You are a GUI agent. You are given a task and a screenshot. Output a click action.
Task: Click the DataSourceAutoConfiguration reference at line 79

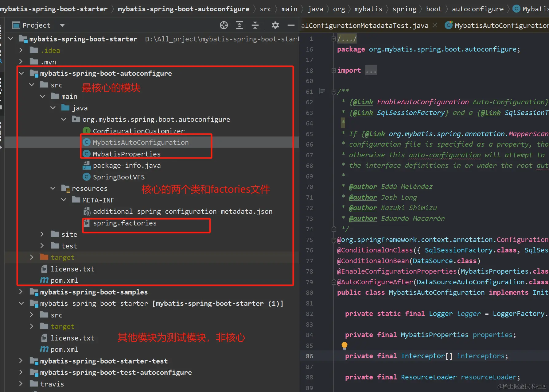(470, 282)
